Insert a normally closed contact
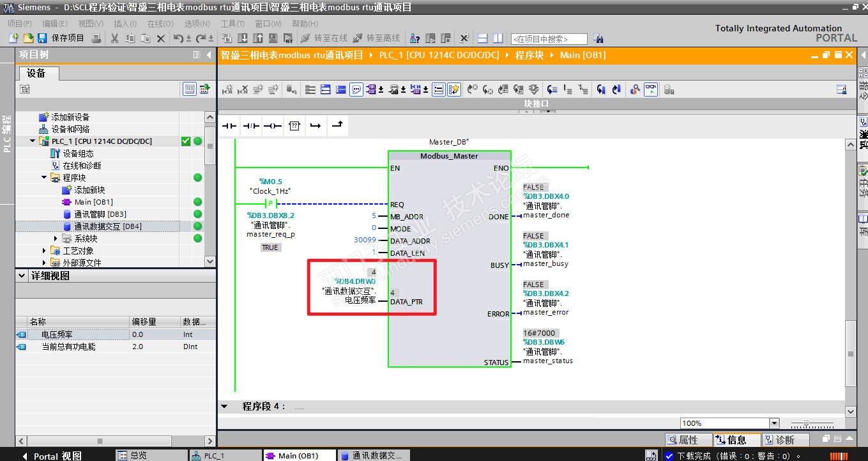Viewport: 868px width, 461px height. pyautogui.click(x=250, y=126)
